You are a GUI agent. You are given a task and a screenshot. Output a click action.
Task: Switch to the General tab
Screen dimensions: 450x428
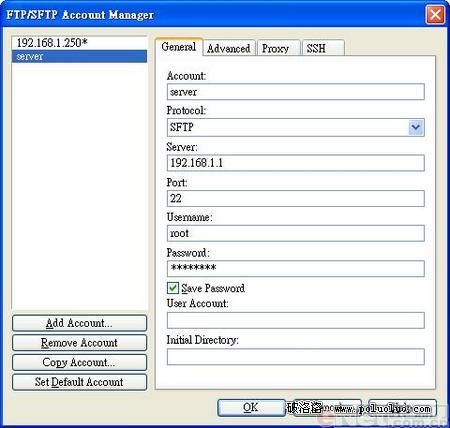179,47
